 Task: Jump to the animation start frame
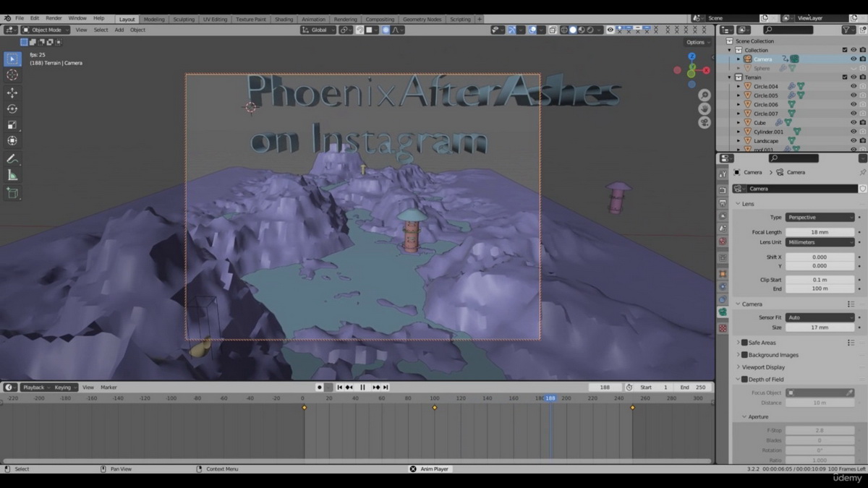click(x=340, y=388)
